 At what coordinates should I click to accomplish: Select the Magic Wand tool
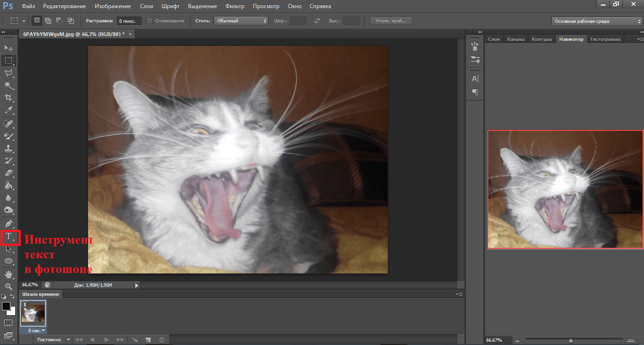click(x=9, y=85)
